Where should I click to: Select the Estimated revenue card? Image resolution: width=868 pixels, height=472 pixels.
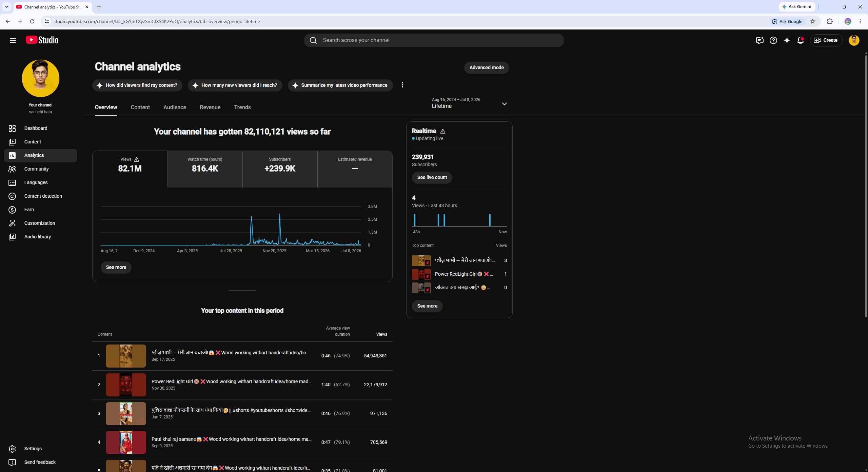355,169
